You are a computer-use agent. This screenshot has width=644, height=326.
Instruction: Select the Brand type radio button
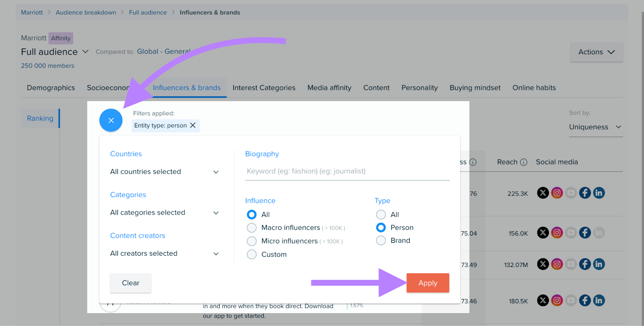(381, 240)
